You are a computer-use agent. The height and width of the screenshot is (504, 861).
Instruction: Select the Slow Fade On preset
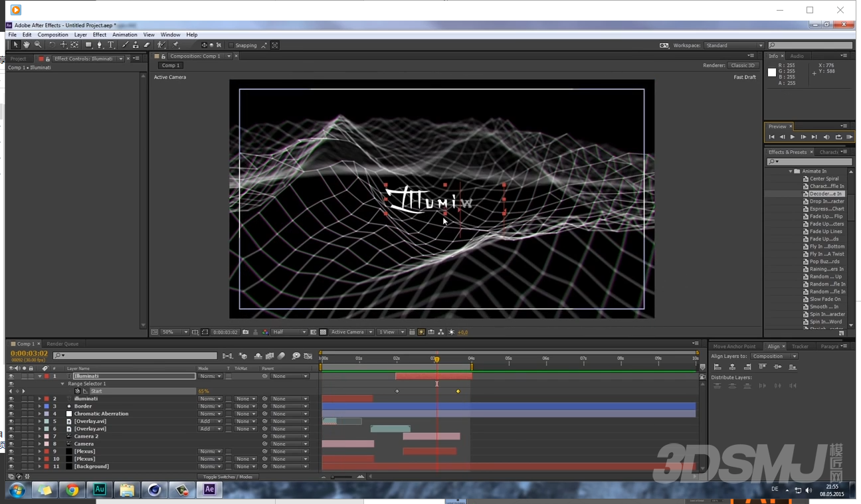click(x=825, y=299)
